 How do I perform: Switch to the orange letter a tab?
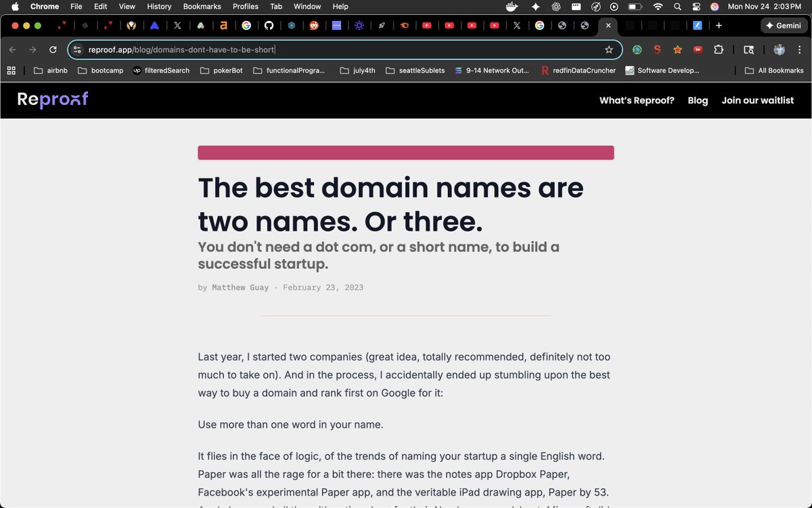click(x=223, y=25)
